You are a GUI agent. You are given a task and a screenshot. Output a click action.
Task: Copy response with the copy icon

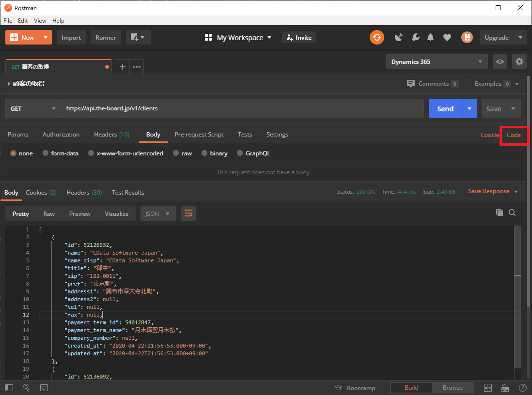tap(500, 213)
